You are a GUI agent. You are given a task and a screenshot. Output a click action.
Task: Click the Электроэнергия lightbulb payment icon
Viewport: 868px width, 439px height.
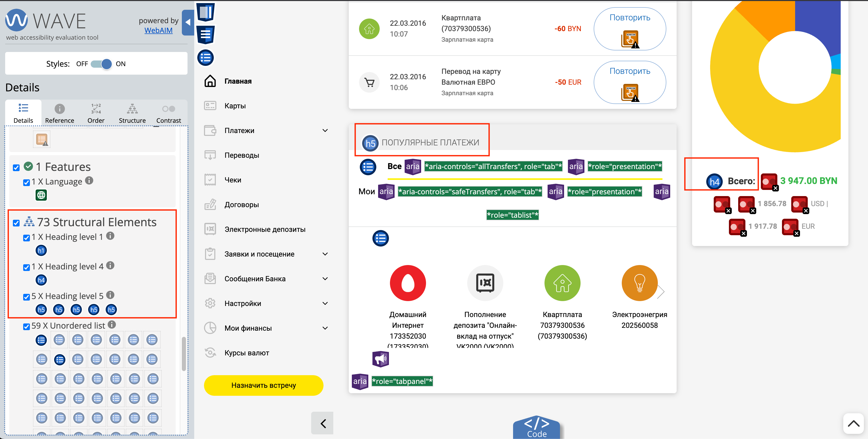point(639,283)
